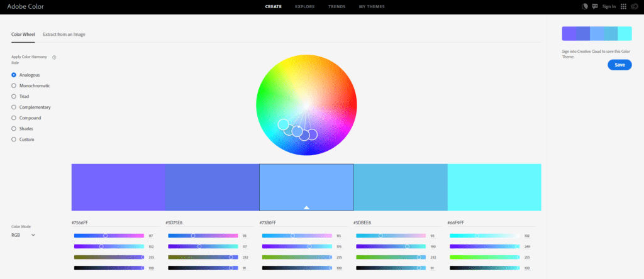This screenshot has width=644, height=279.
Task: Select the Analogous harmony rule
Action: [x=25, y=75]
